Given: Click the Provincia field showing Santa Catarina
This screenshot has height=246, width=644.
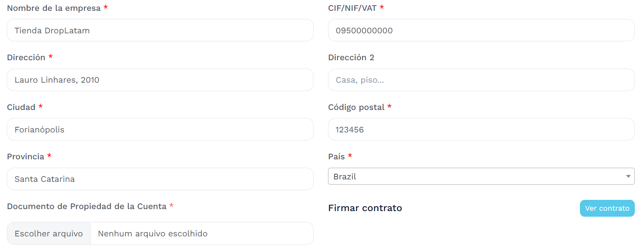Looking at the screenshot, I should tap(160, 179).
